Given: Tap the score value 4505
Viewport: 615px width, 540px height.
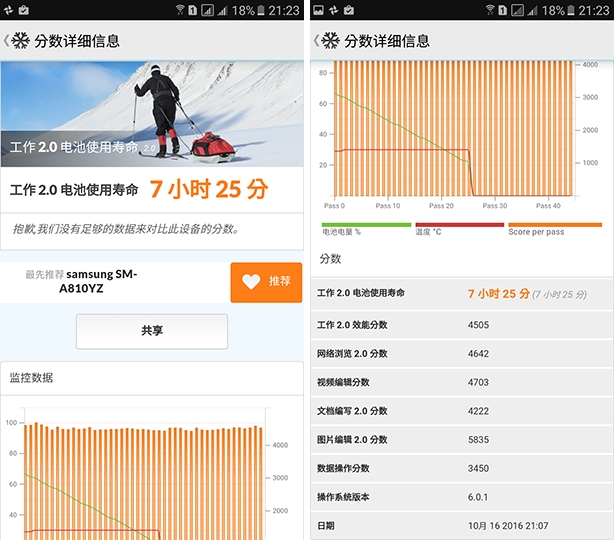Looking at the screenshot, I should 478,325.
